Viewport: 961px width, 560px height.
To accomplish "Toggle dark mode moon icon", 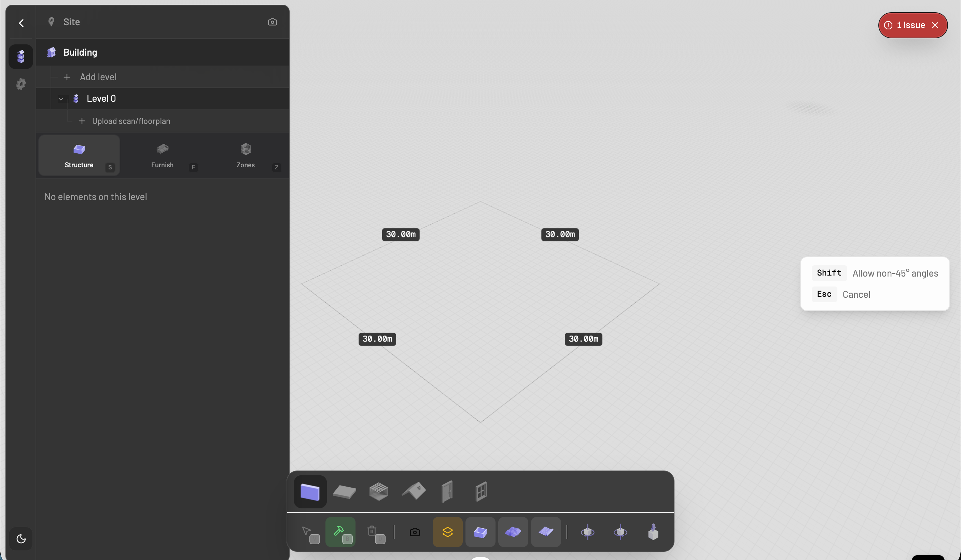I will [21, 538].
